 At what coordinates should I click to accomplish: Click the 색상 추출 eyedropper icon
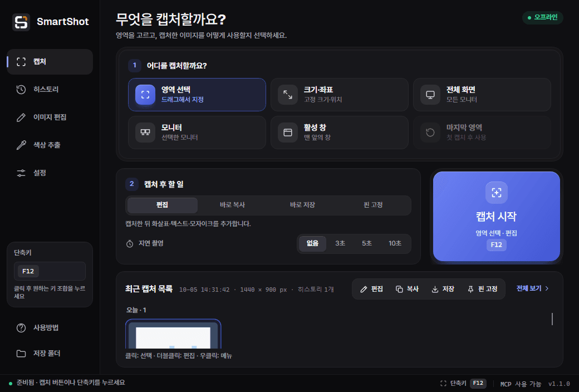tap(21, 145)
